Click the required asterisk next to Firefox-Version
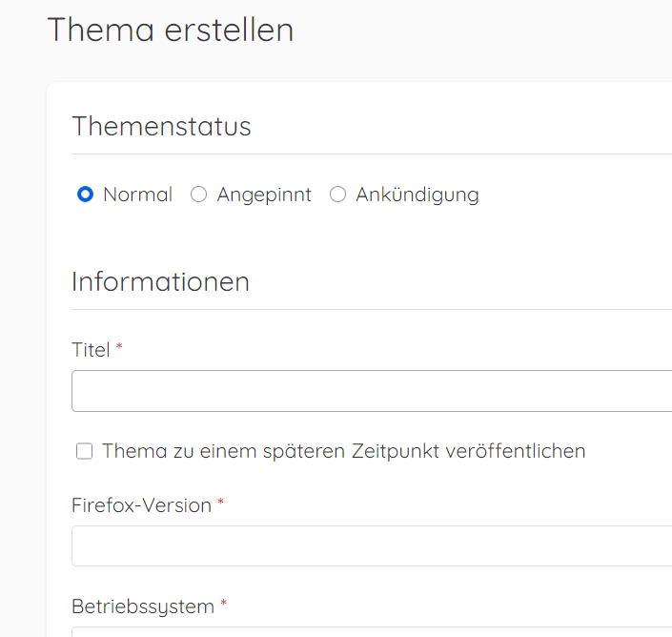Screen dimensions: 672x637 pyautogui.click(x=220, y=504)
